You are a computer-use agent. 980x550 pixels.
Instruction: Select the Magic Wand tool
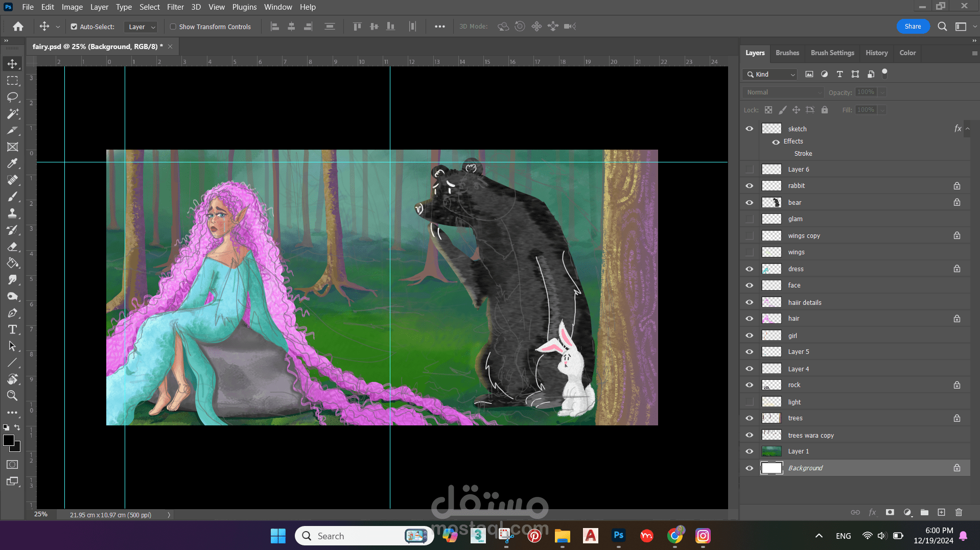tap(12, 114)
